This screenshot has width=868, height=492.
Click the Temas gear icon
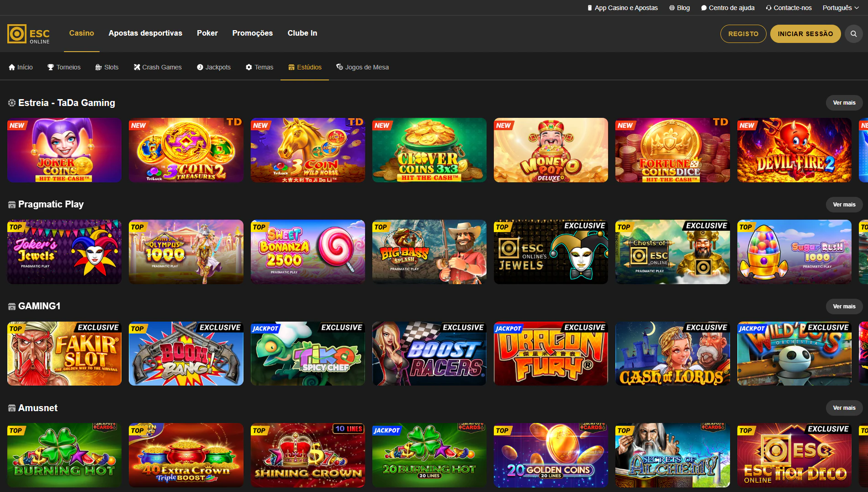coord(249,67)
